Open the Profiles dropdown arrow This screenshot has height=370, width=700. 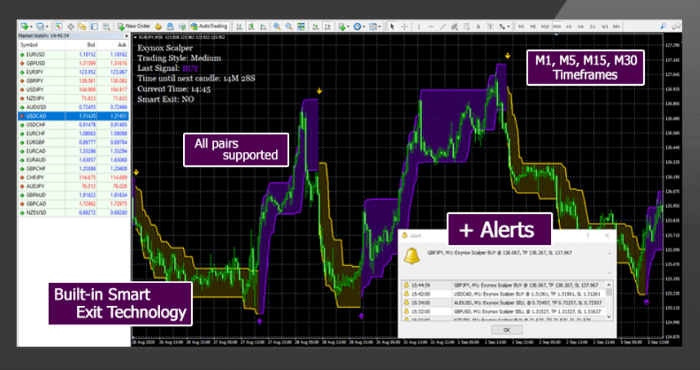point(47,27)
